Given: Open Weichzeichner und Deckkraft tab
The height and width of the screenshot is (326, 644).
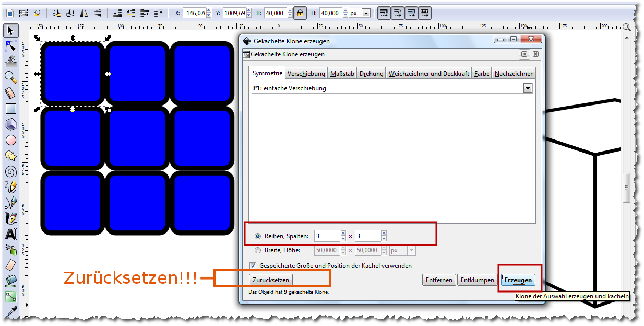Looking at the screenshot, I should 428,74.
